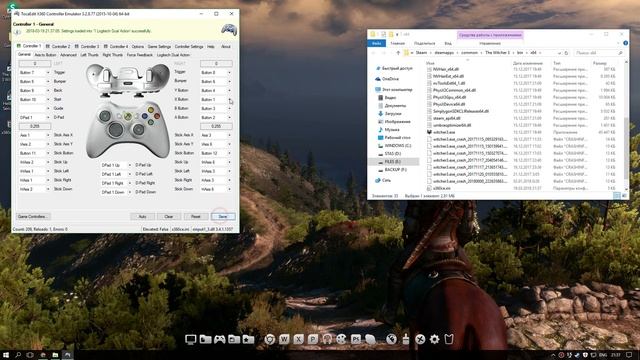Click the Reset button in x360ce
The height and width of the screenshot is (360, 640).
(196, 216)
